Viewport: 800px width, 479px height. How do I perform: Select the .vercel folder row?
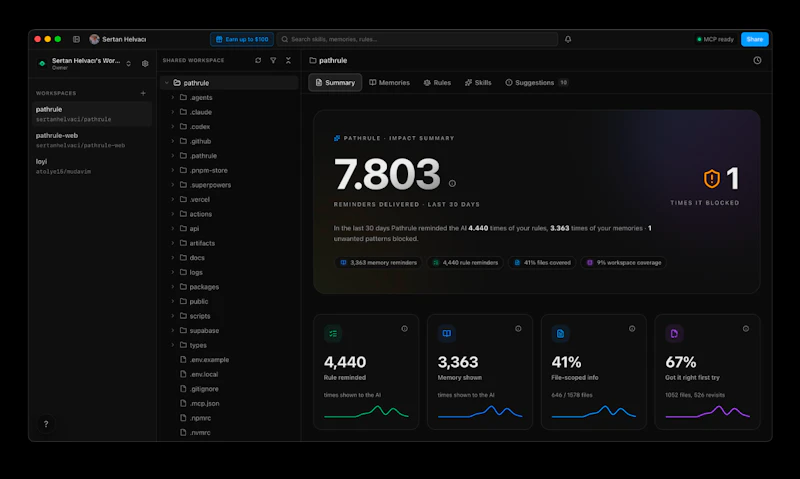[229, 199]
